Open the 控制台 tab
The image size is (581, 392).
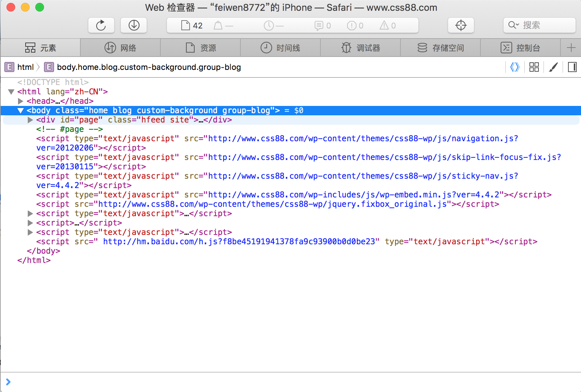(520, 48)
